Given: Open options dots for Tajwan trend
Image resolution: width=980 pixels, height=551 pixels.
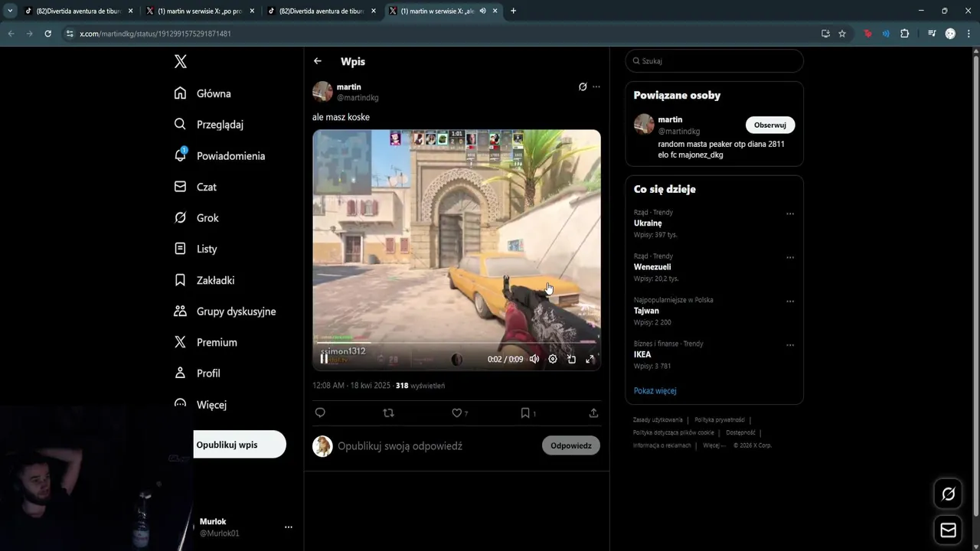Looking at the screenshot, I should click(x=790, y=301).
